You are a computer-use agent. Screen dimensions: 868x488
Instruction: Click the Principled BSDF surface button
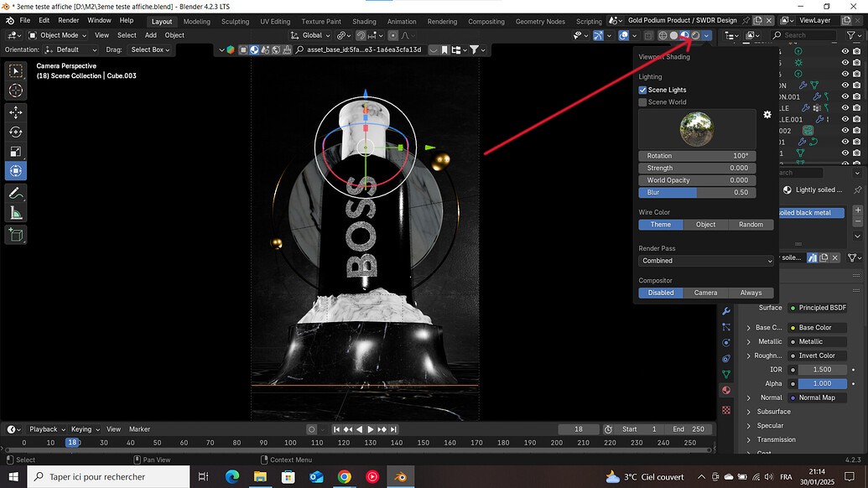pyautogui.click(x=817, y=308)
